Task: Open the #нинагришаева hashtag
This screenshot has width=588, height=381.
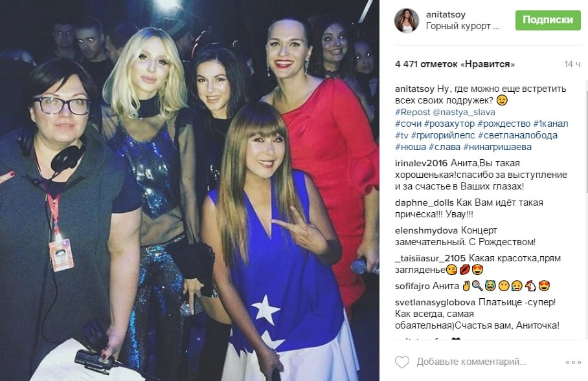Action: 497,147
